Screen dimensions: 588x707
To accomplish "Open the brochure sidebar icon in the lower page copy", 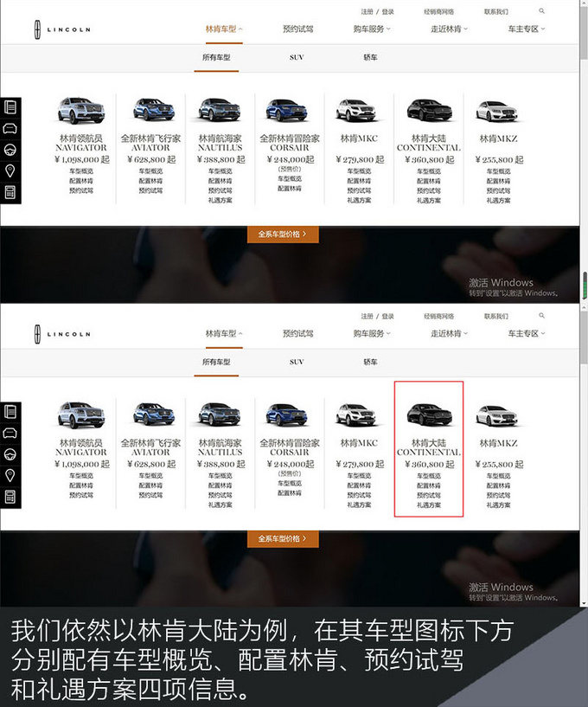I will point(10,412).
